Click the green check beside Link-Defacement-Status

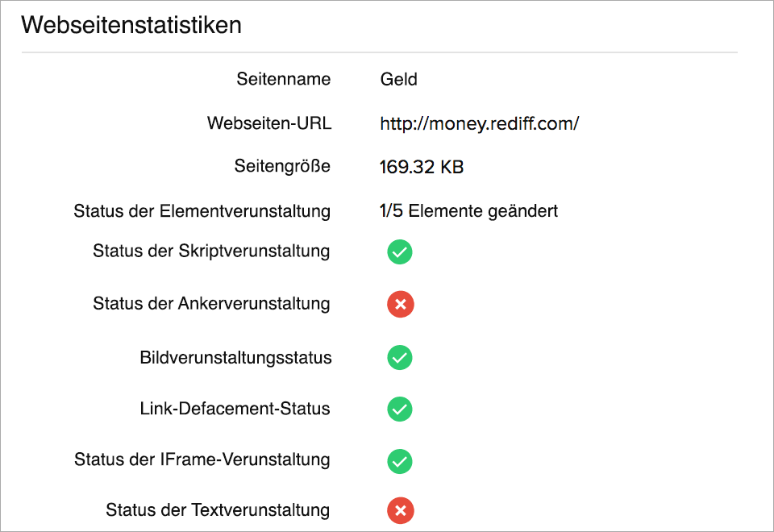click(400, 409)
